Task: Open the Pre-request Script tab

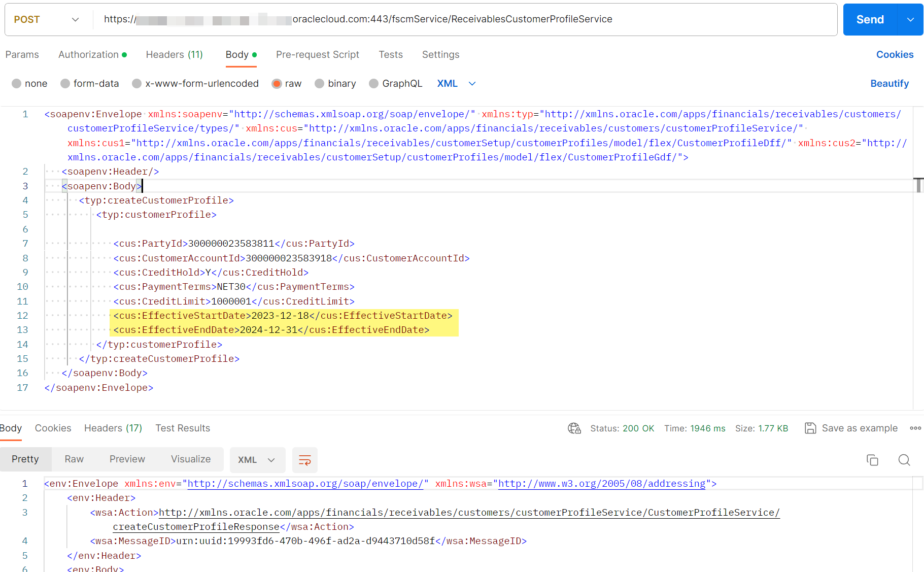Action: pyautogui.click(x=318, y=55)
